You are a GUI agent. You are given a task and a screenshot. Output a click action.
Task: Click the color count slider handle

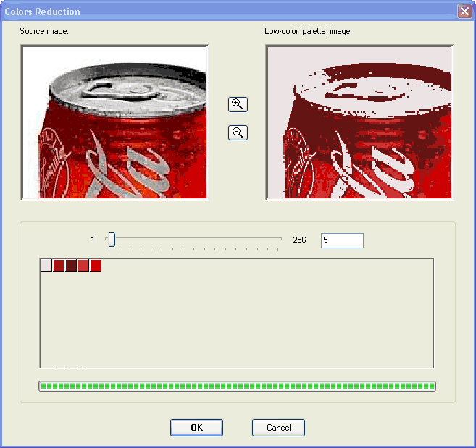tap(112, 240)
